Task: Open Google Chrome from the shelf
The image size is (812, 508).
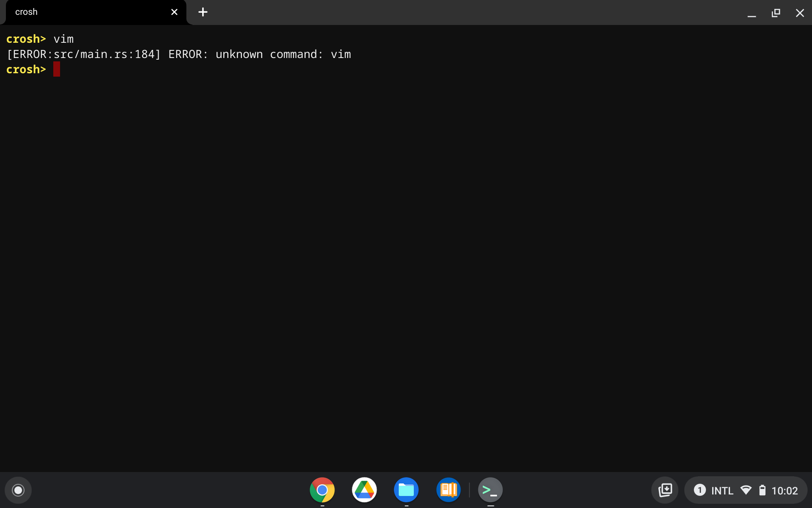Action: coord(322,490)
